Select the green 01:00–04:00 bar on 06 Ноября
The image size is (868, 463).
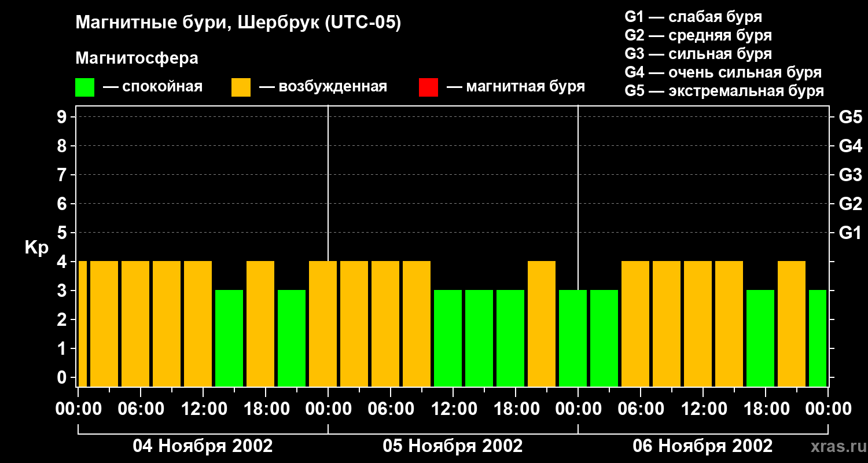[x=604, y=338]
